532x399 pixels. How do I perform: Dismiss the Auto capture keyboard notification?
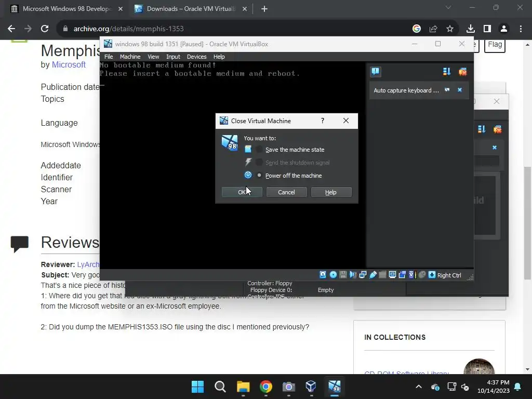(460, 90)
